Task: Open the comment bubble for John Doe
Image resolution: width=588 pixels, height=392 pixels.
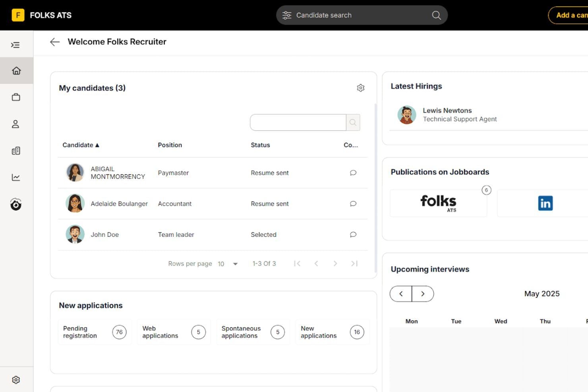Action: (x=353, y=235)
